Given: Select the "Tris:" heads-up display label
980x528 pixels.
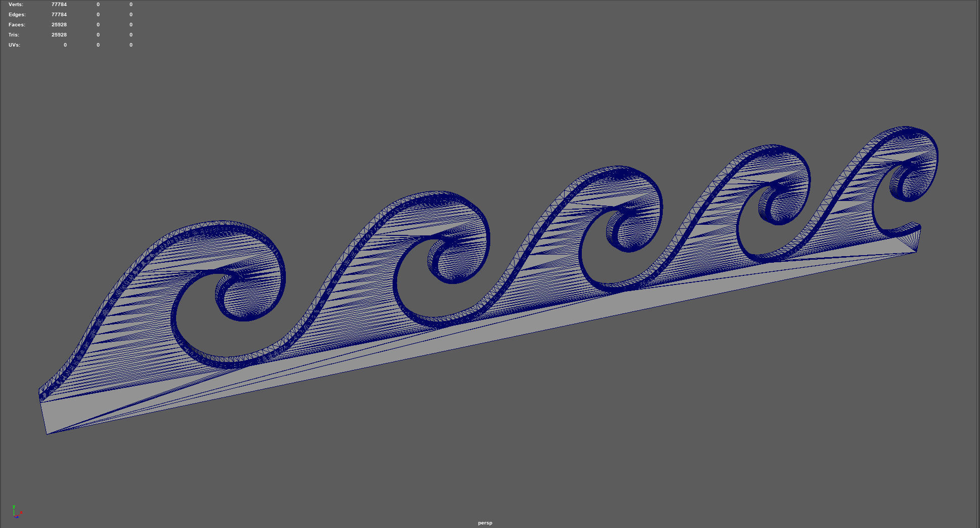Looking at the screenshot, I should click(x=14, y=35).
